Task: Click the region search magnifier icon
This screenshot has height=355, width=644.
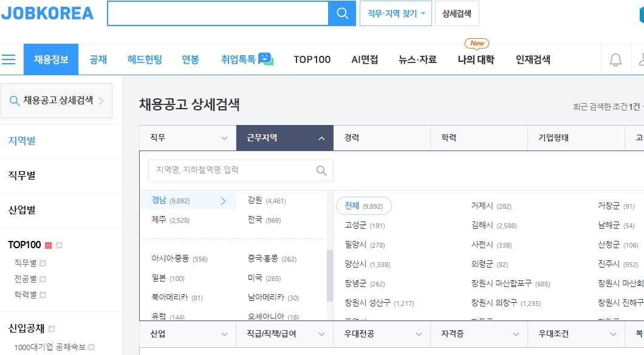Action: [321, 171]
